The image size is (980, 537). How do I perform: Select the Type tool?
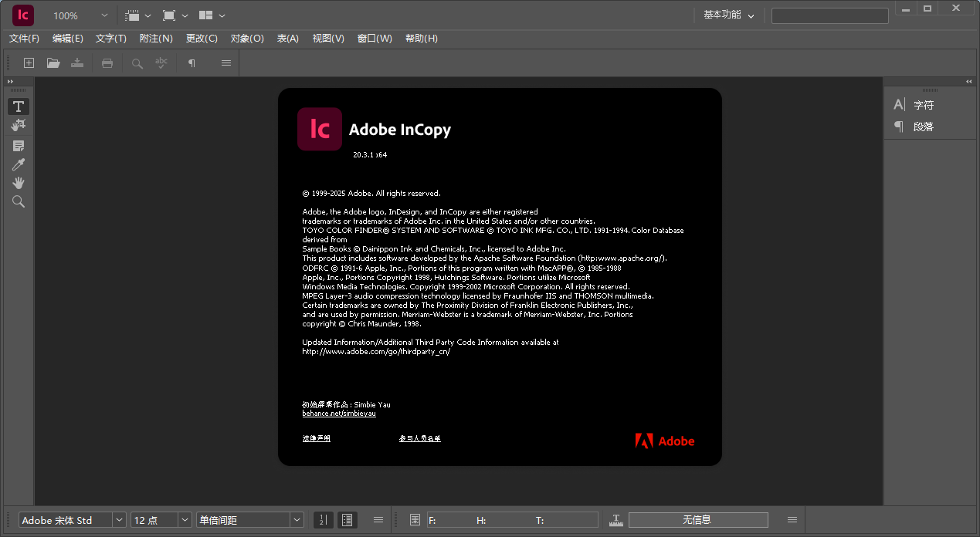click(19, 106)
